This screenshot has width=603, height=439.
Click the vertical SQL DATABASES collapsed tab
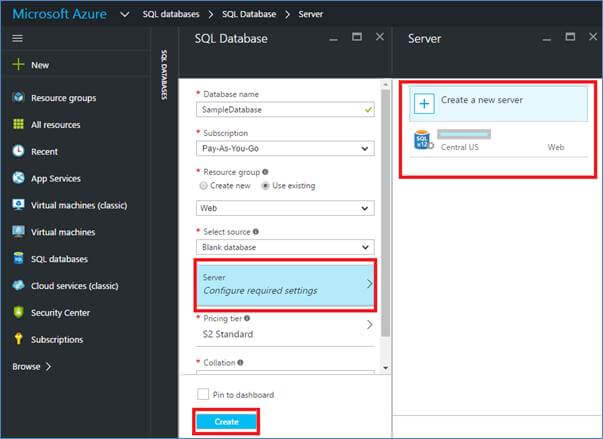164,75
